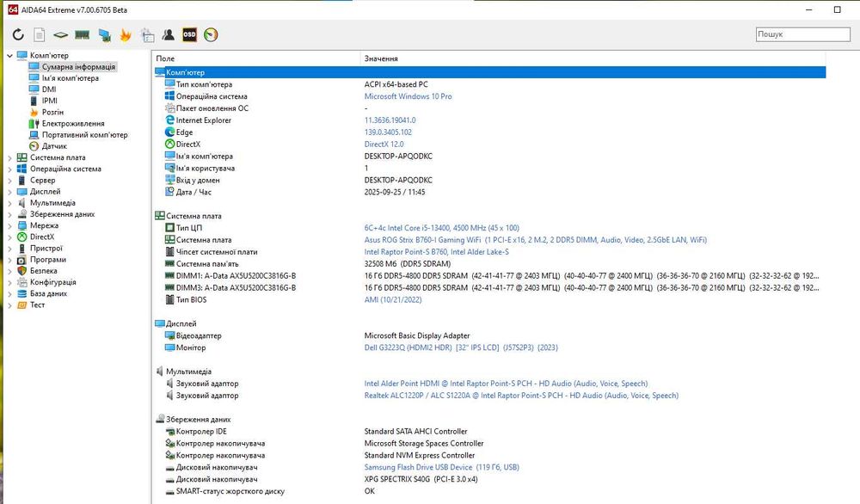Select the Тип комп'ютера field row
860x504 pixels.
coord(489,84)
